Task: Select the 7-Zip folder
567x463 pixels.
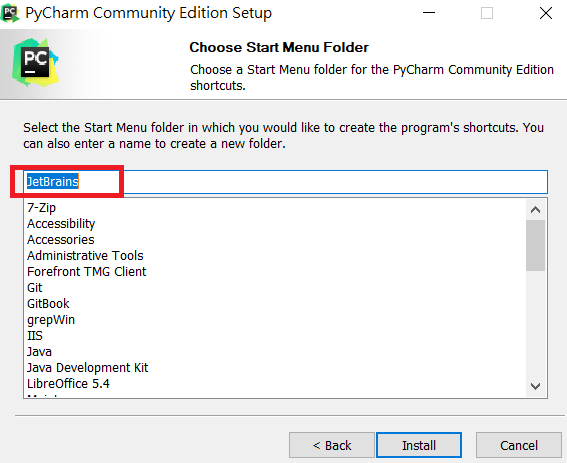Action: 41,208
